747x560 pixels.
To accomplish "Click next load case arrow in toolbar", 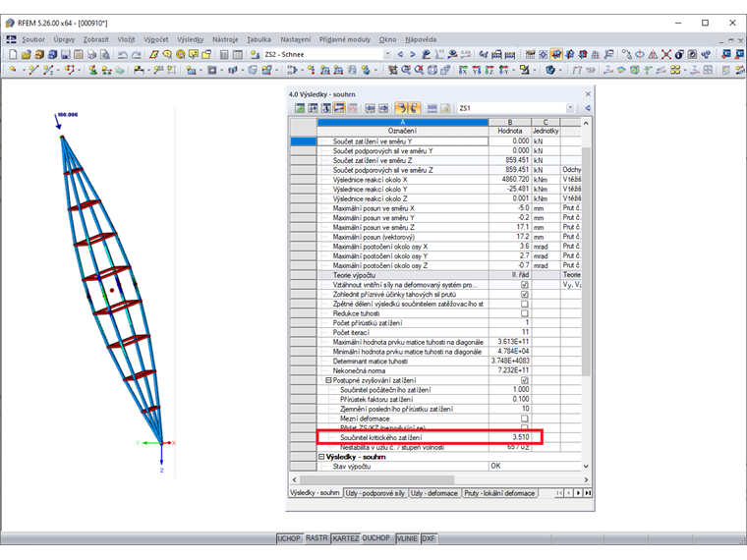I will 413,54.
